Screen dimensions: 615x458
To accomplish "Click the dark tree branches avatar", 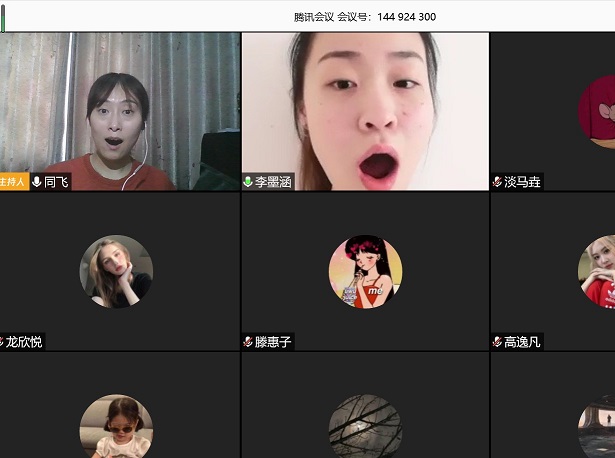I will (x=365, y=428).
